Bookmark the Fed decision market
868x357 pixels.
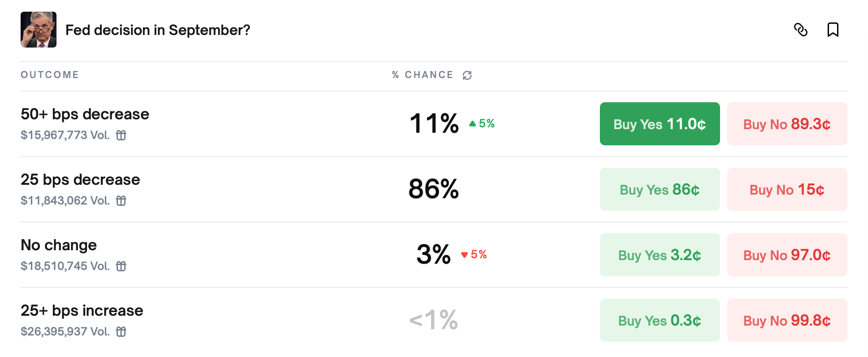pos(833,30)
